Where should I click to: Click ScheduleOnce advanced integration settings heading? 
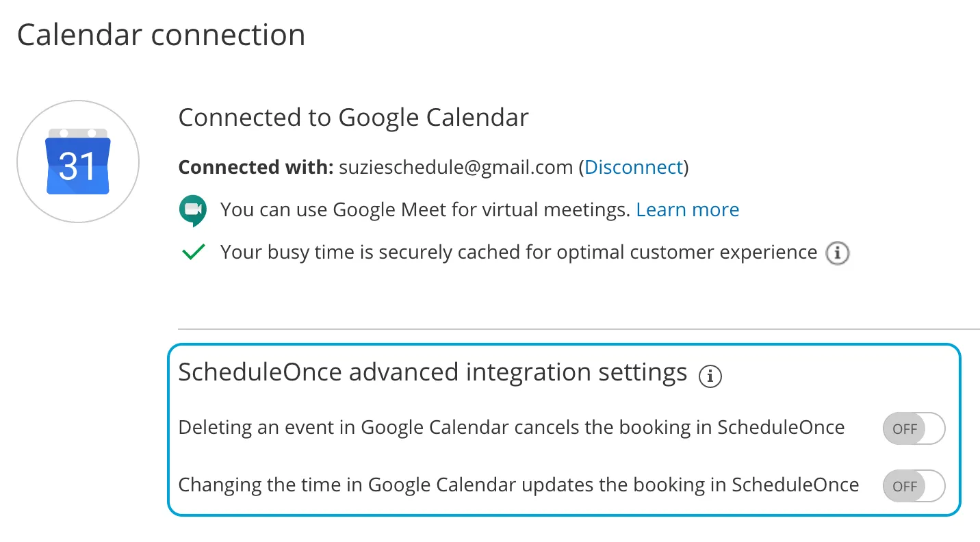point(433,372)
